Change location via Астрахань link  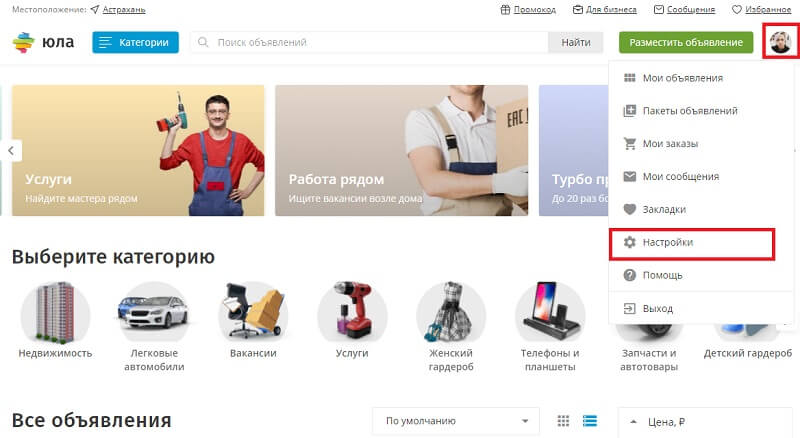click(x=124, y=10)
